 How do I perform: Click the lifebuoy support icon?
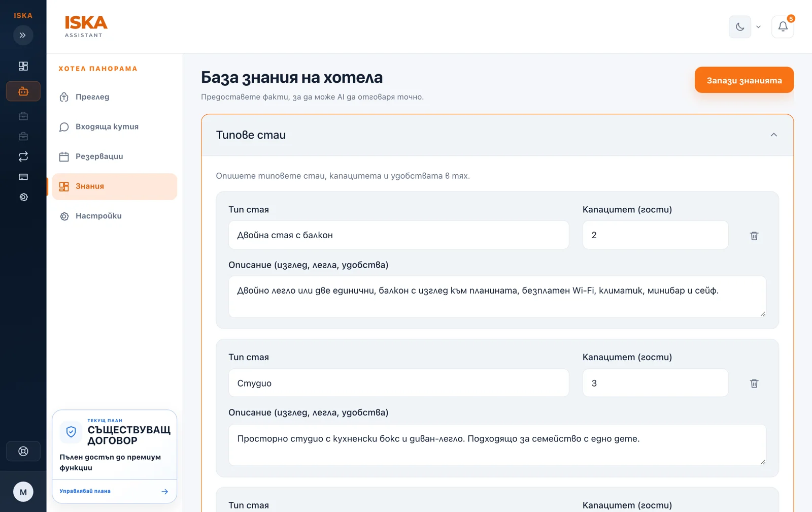pos(23,451)
